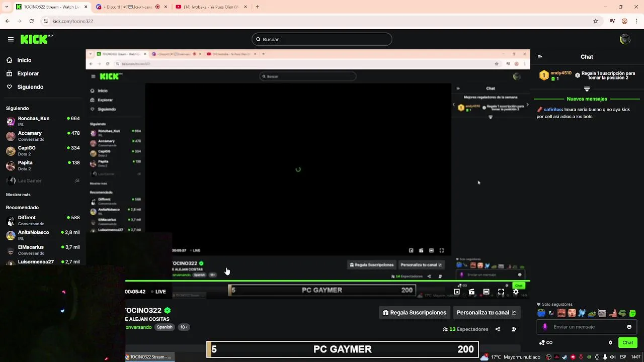Click andy4510 top gifter name
This screenshot has height=362, width=644.
[x=561, y=73]
